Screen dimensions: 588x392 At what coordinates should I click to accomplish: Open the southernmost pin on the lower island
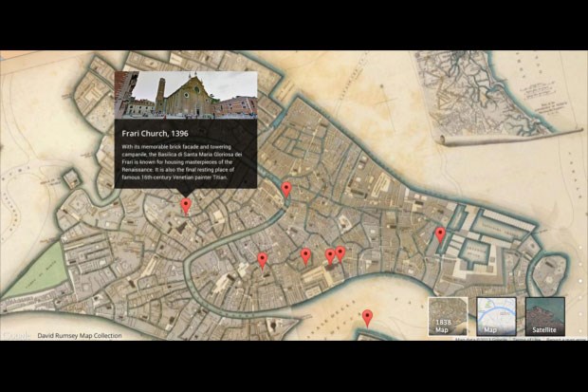(368, 317)
